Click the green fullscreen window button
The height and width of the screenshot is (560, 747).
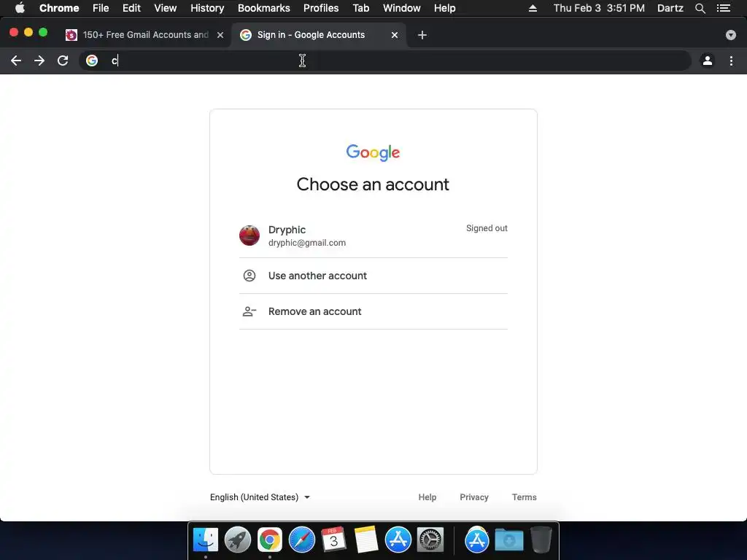click(x=43, y=32)
